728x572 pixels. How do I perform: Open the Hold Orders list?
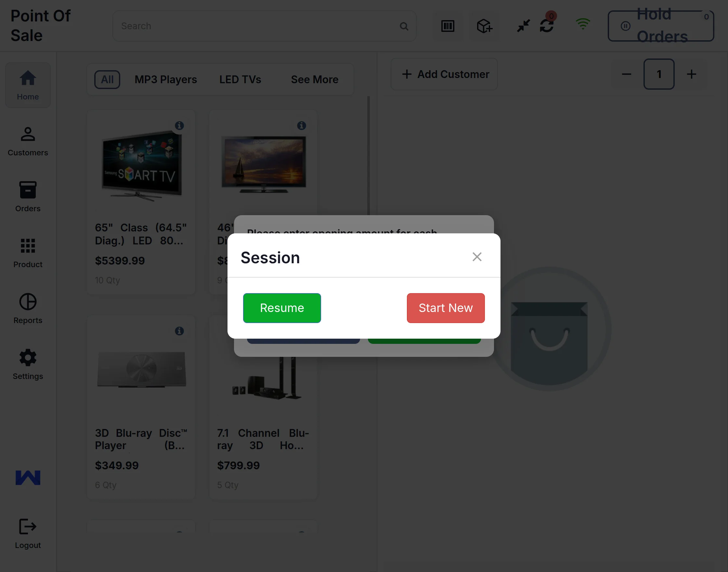pyautogui.click(x=661, y=26)
